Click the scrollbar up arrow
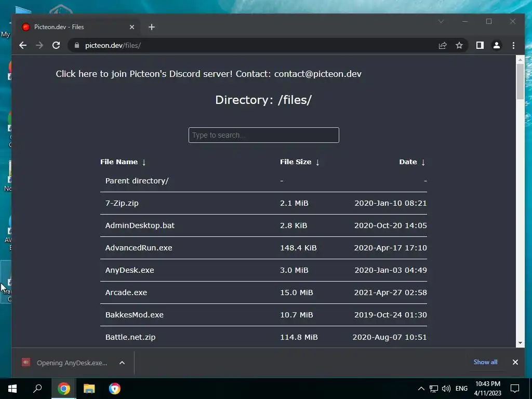 pyautogui.click(x=520, y=60)
